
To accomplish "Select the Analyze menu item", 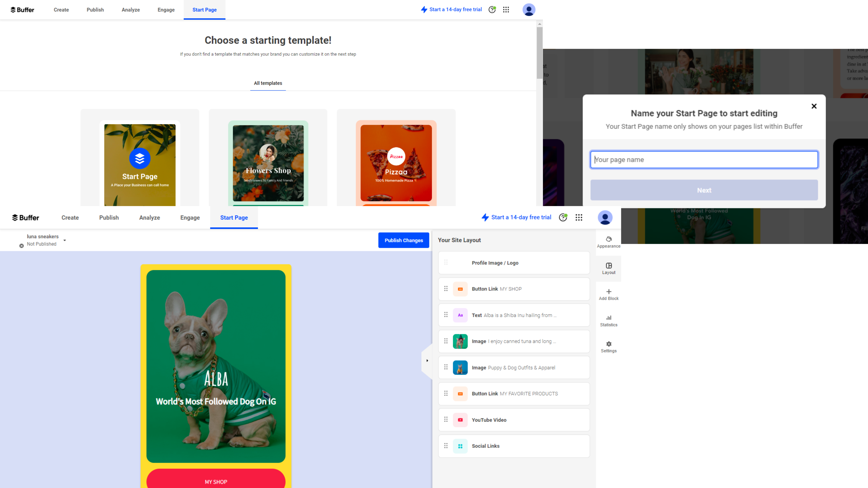I will pyautogui.click(x=130, y=10).
